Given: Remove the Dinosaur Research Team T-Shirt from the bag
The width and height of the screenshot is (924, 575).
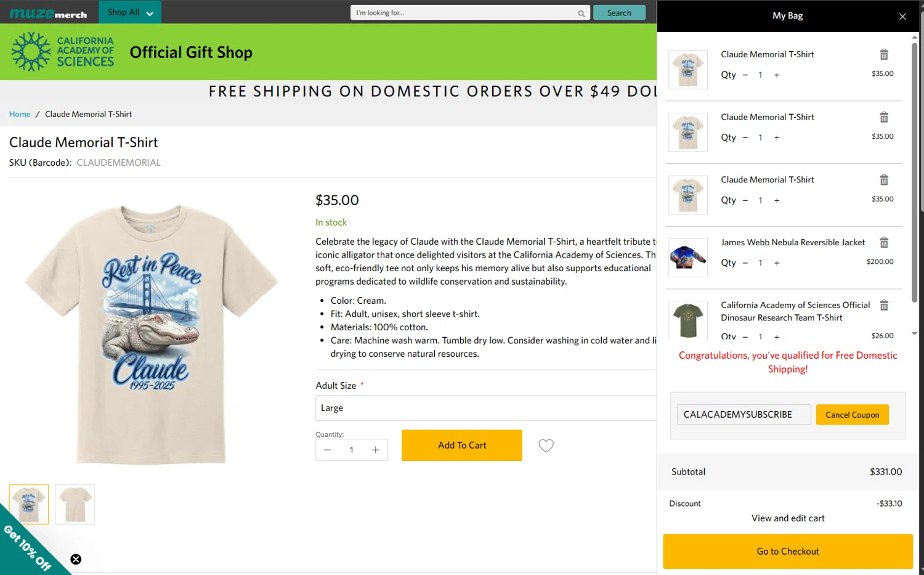Looking at the screenshot, I should (884, 306).
